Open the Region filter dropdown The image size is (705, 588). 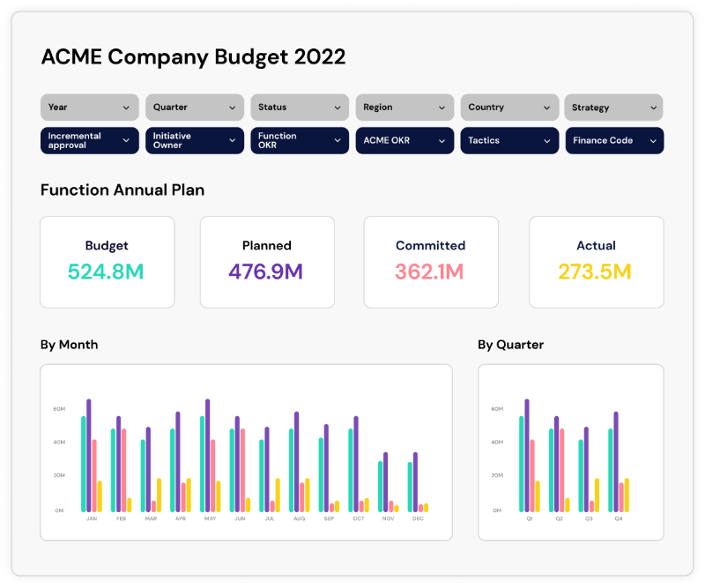pos(404,107)
